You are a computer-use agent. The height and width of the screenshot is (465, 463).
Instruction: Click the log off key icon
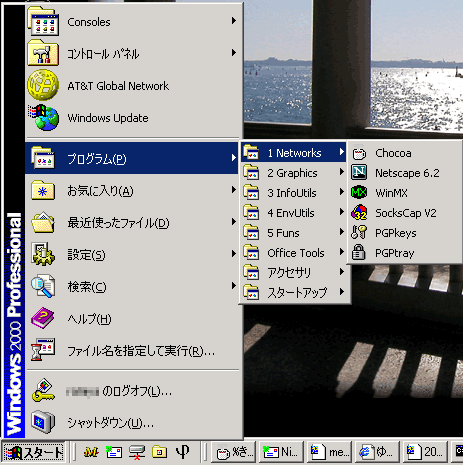coord(43,390)
